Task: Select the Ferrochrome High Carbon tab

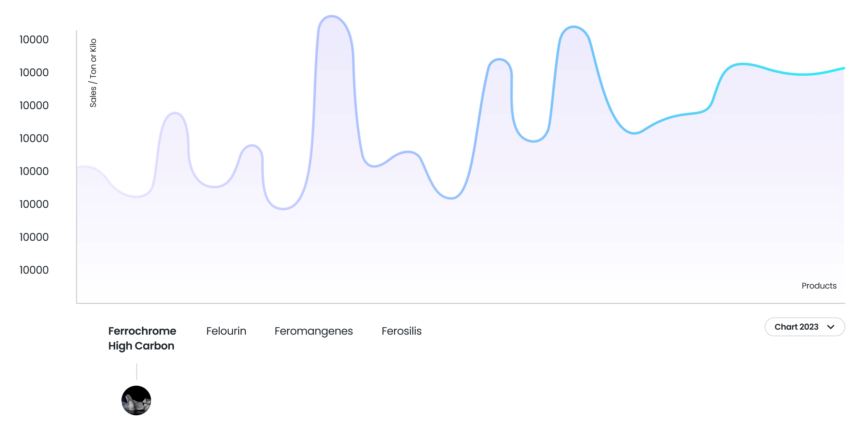Action: click(x=142, y=338)
